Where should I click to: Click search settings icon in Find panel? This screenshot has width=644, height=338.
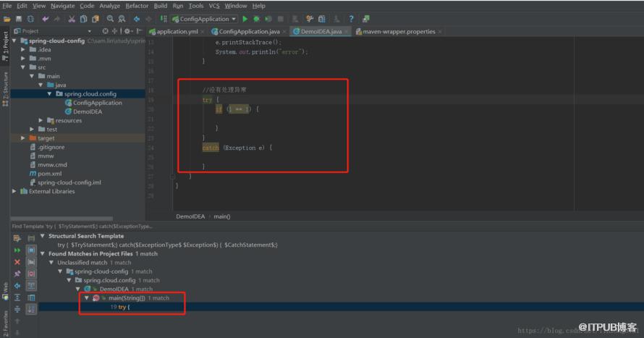click(x=17, y=238)
